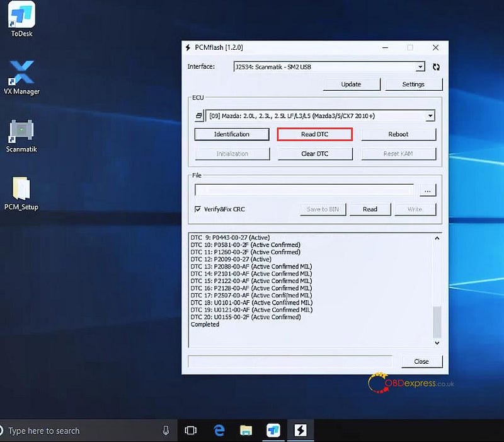Minimize the PCMflash window

(x=385, y=48)
